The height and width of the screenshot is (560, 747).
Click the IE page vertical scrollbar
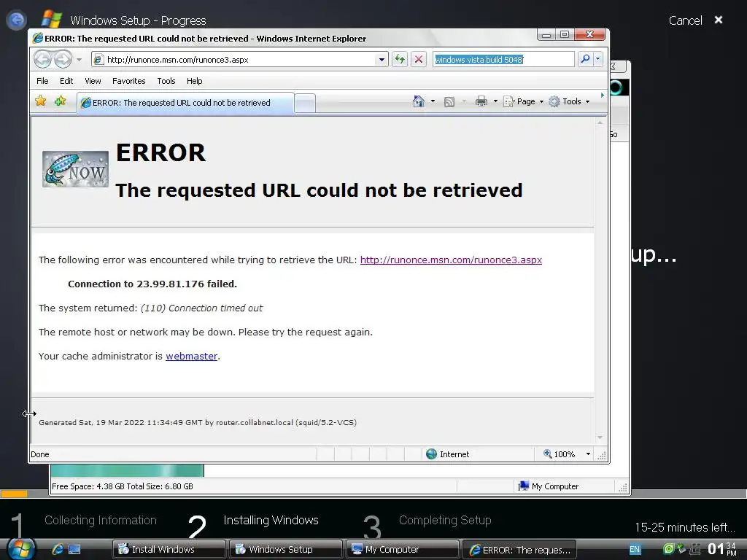click(x=600, y=280)
